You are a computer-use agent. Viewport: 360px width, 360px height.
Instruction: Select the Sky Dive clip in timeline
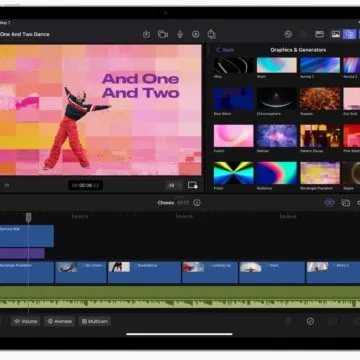pos(81,272)
